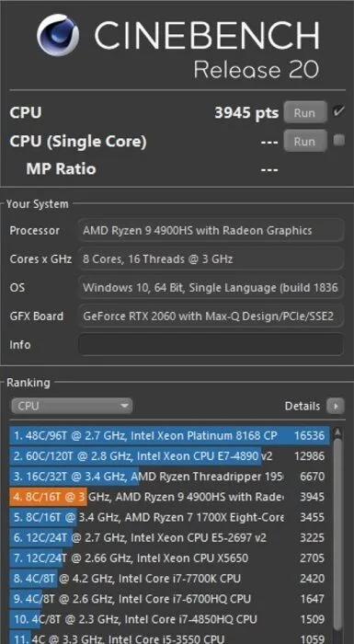Click the Info input field
354x644 pixels.
[211, 344]
